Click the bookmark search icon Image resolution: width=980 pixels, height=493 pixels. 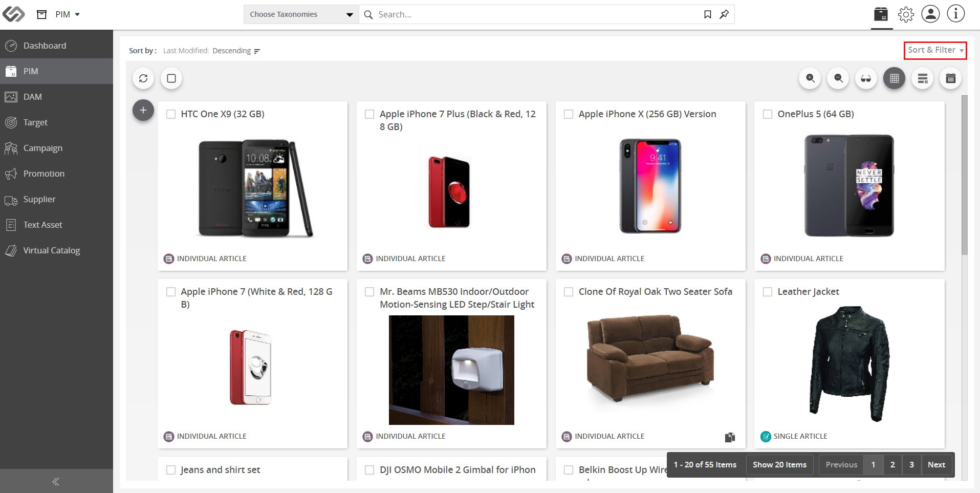(708, 14)
